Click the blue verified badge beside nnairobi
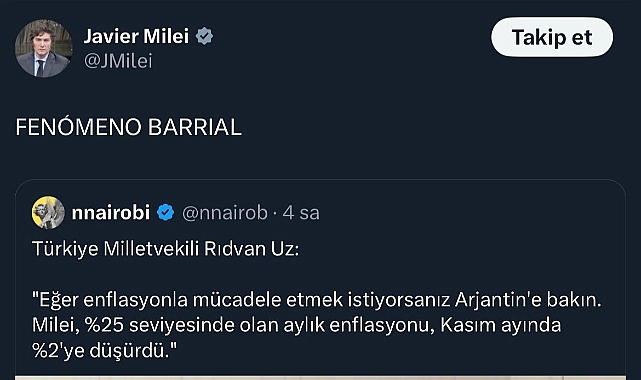Screen dimensions: 641x380 pyautogui.click(x=166, y=212)
